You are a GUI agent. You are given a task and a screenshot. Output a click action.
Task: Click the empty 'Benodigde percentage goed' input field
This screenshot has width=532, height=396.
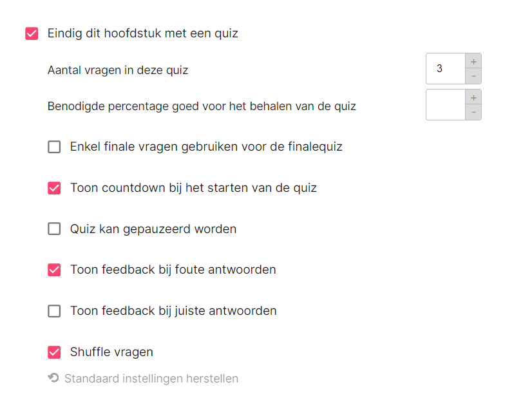click(446, 104)
